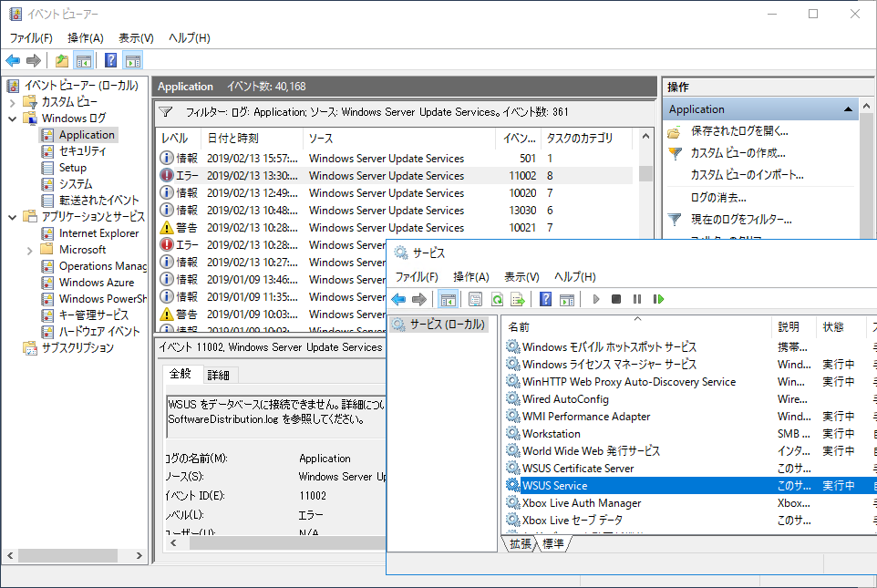Select Setup log in tree
Viewport: 877px width, 588px height.
[x=73, y=168]
